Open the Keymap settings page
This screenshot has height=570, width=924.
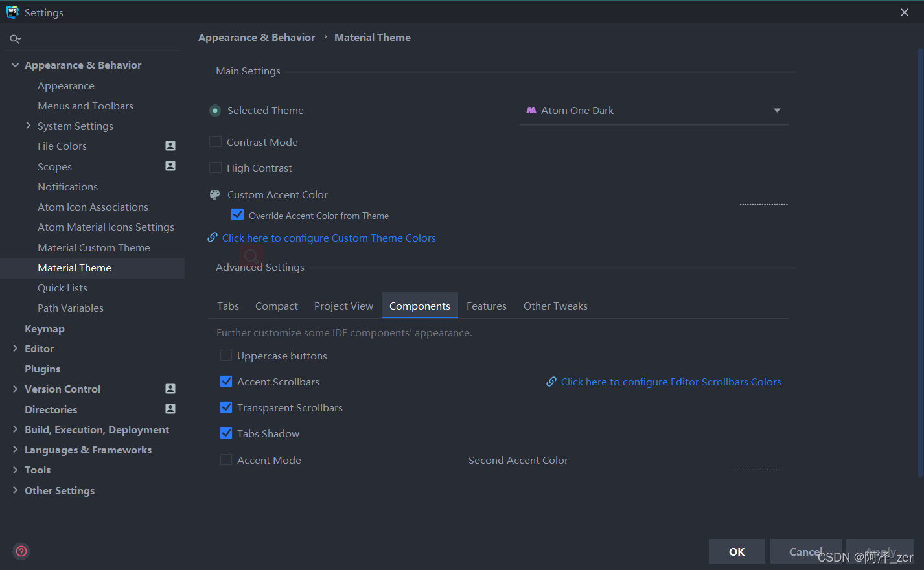tap(45, 328)
